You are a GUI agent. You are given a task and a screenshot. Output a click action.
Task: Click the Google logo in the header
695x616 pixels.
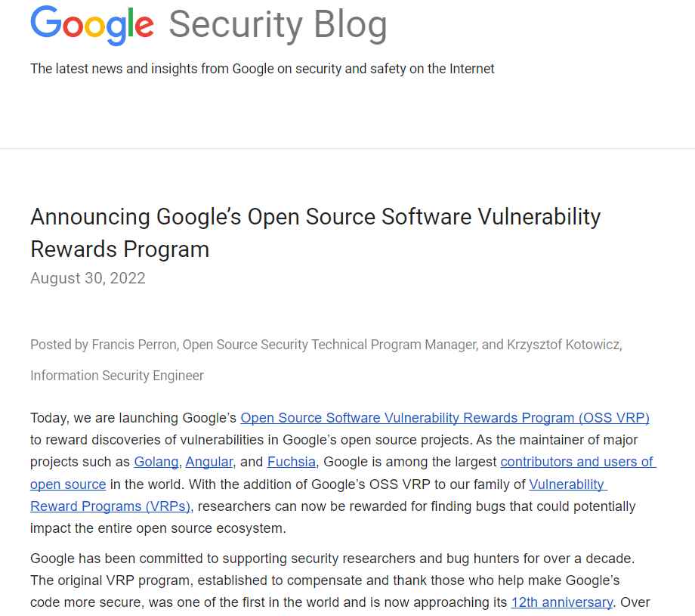pyautogui.click(x=92, y=25)
